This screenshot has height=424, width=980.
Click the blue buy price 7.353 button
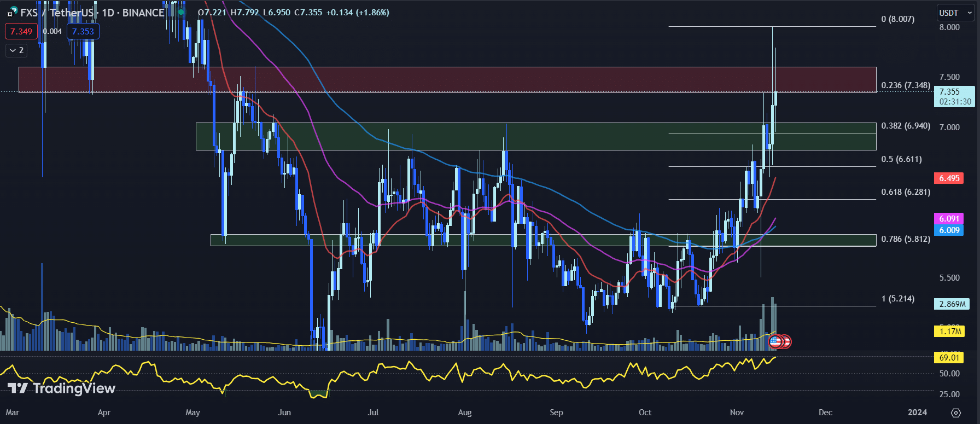pos(83,32)
